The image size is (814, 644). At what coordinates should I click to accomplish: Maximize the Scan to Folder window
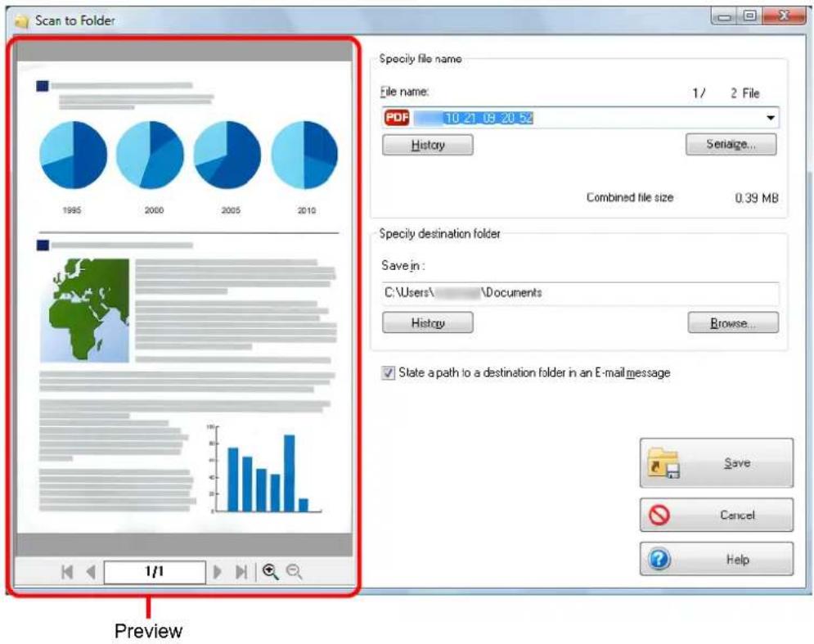[749, 16]
